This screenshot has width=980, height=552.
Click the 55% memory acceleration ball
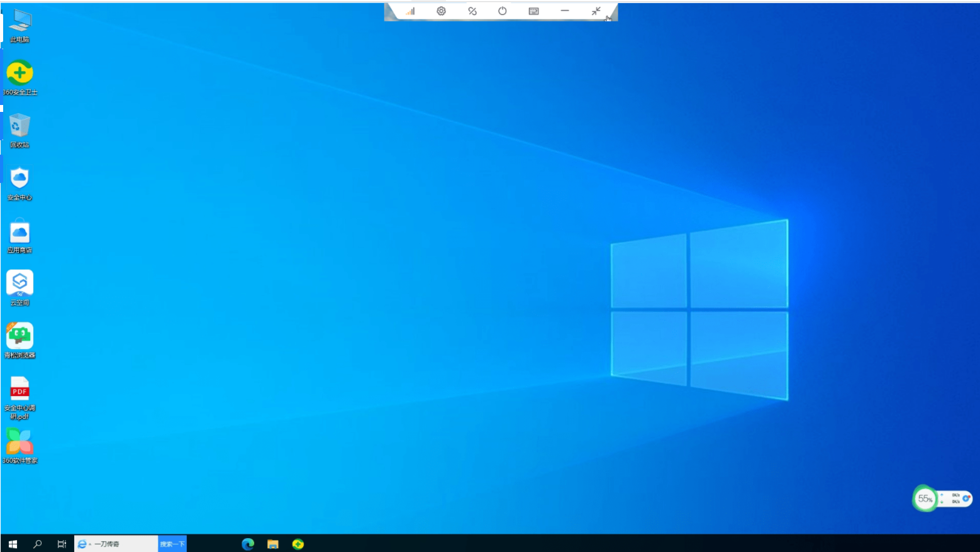pos(925,499)
